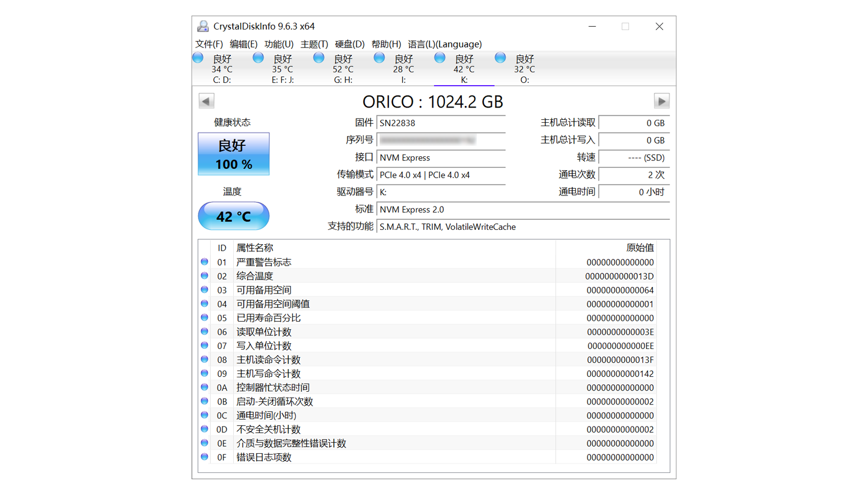Viewport: 868px width, 496px height.
Task: Open the 语言(L)(Language) menu
Action: [445, 44]
